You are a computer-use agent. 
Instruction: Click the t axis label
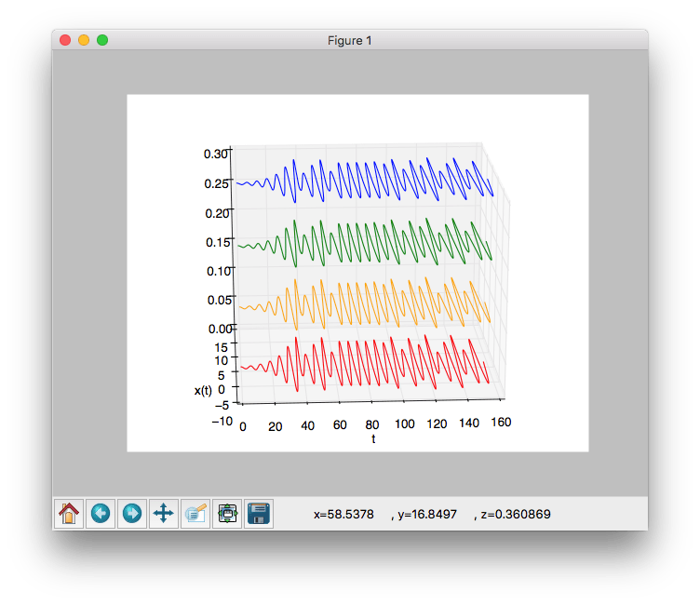click(373, 439)
